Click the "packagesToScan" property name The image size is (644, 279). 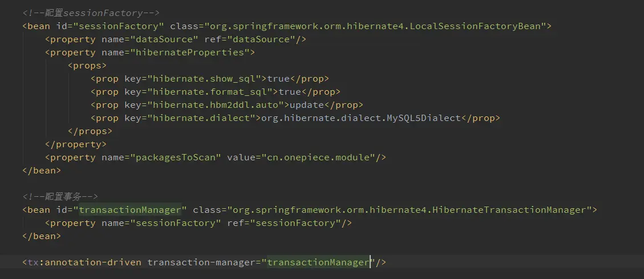[x=176, y=157]
